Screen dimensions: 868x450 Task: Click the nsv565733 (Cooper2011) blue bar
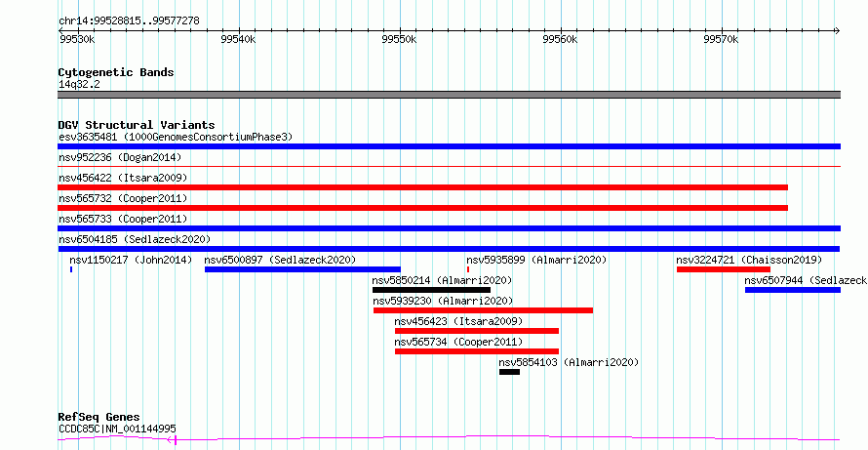point(449,228)
